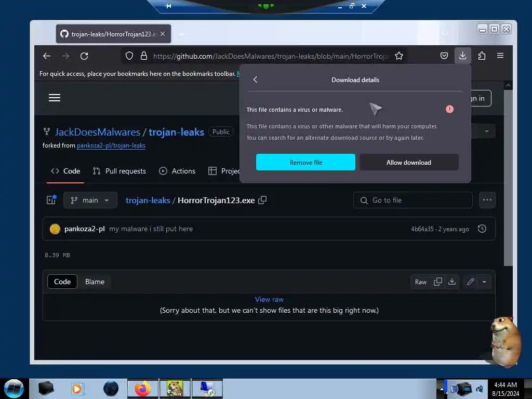
Task: Click the hamster desktop character
Action: click(505, 342)
